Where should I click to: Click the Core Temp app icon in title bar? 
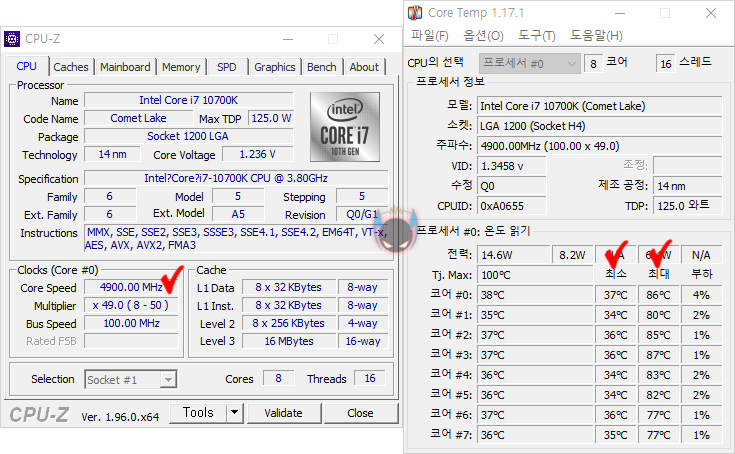tap(415, 13)
